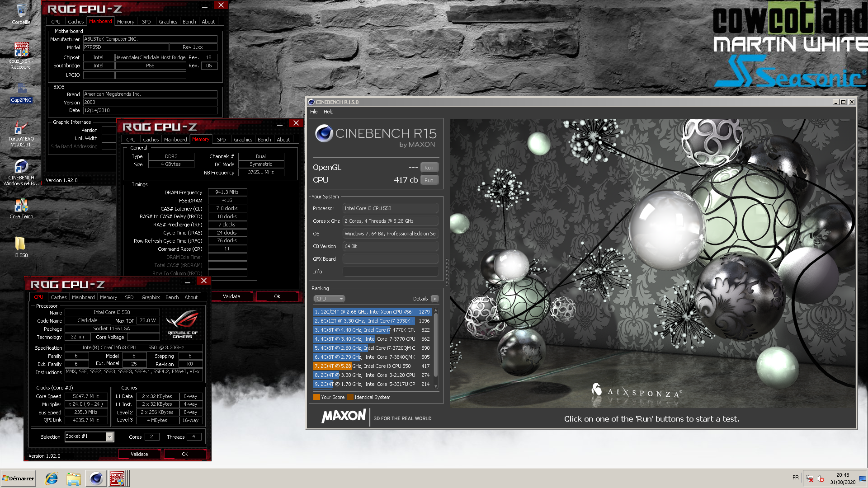868x488 pixels.
Task: Expand ranking Details arrow button
Action: coord(435,299)
